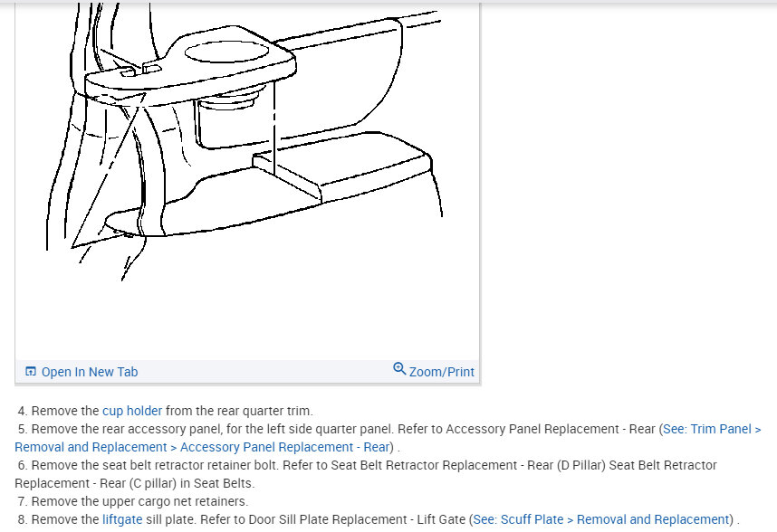Click the Open In New Tab icon
The image size is (777, 532).
[31, 372]
